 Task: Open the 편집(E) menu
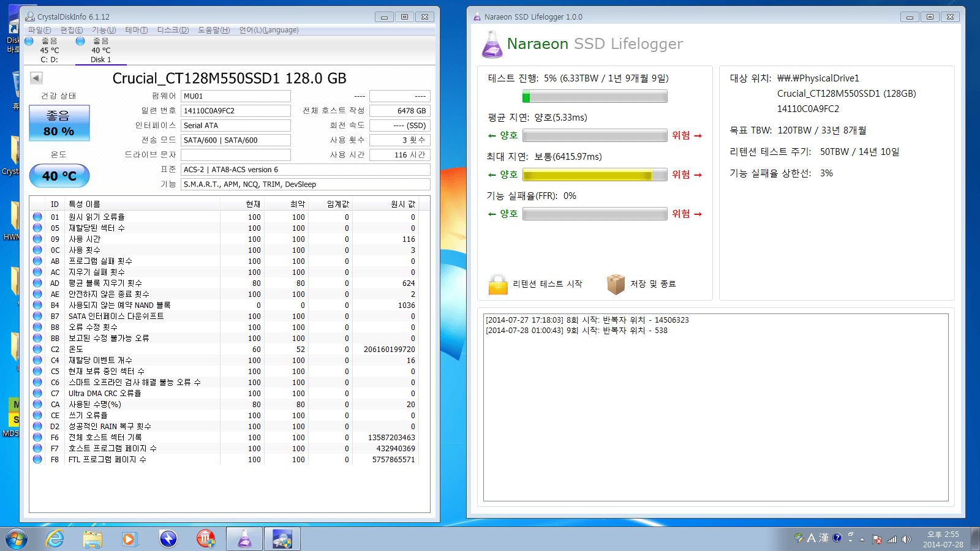[x=72, y=30]
